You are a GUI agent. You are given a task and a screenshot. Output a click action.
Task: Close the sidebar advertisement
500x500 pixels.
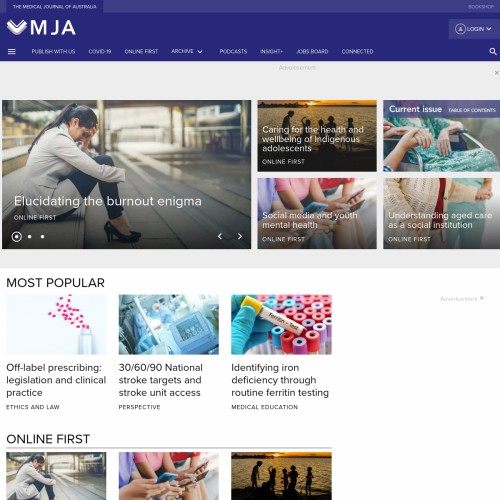click(482, 298)
